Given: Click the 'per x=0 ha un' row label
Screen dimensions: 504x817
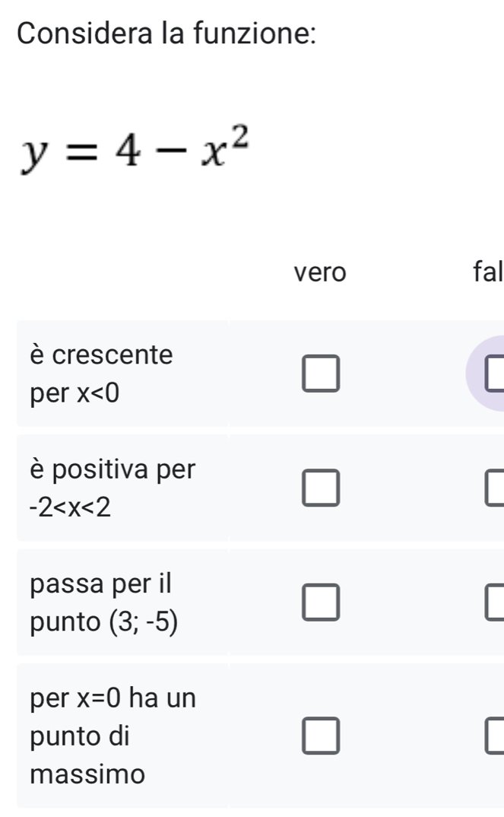Looking at the screenshot, I should [113, 698].
